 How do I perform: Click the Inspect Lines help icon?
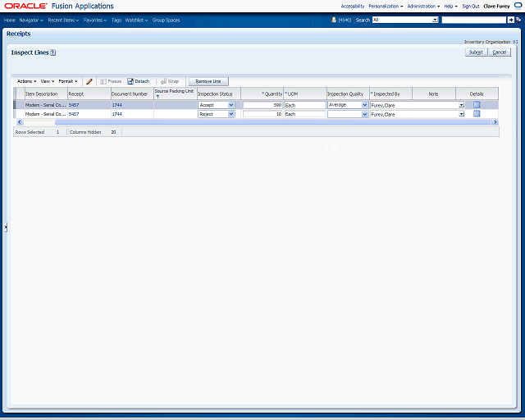[x=52, y=52]
